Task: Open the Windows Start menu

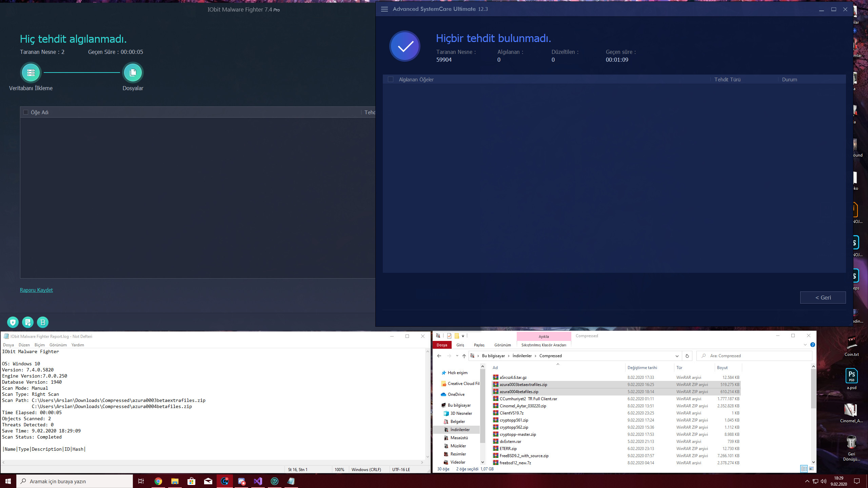Action: pos(8,481)
